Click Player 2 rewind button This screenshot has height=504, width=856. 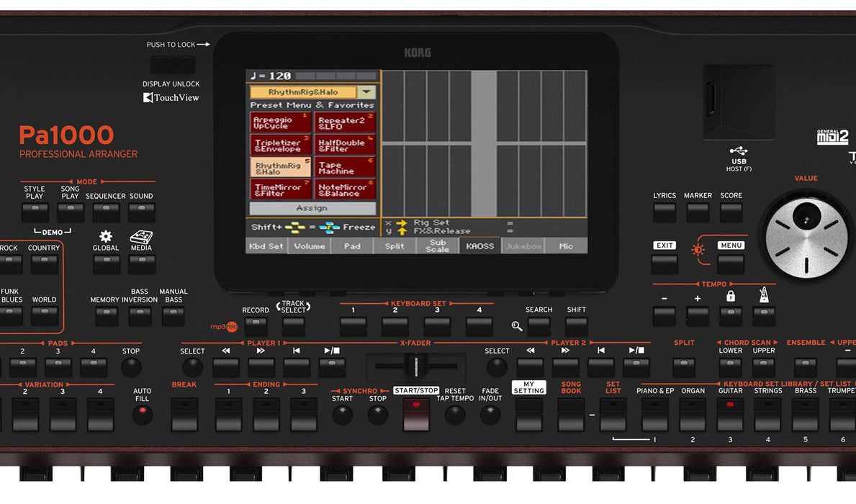(x=530, y=367)
